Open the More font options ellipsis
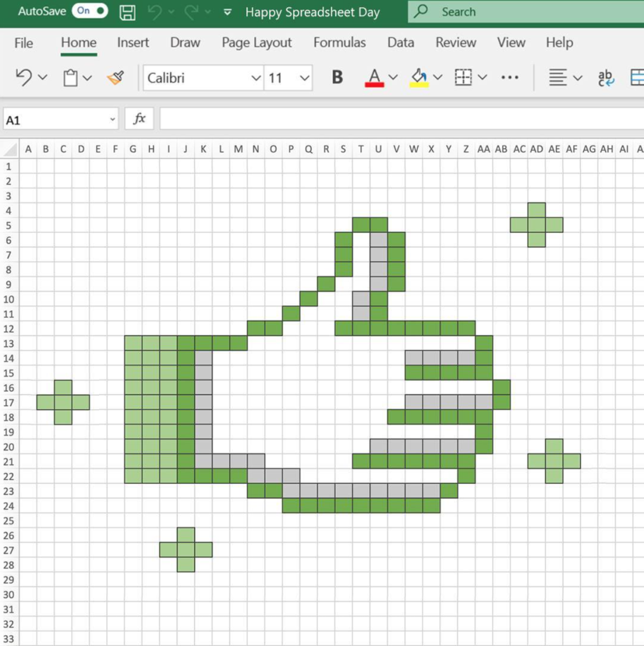The image size is (644, 646). 510,77
